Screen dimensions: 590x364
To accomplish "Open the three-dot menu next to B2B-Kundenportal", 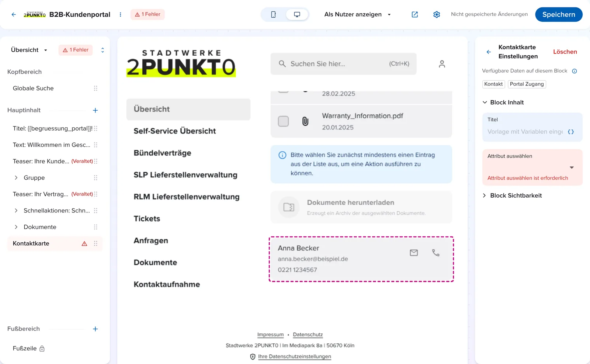I will [x=120, y=14].
